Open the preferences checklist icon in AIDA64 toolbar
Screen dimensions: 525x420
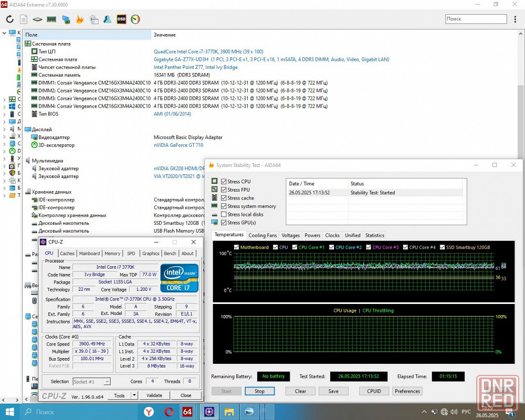click(x=94, y=19)
